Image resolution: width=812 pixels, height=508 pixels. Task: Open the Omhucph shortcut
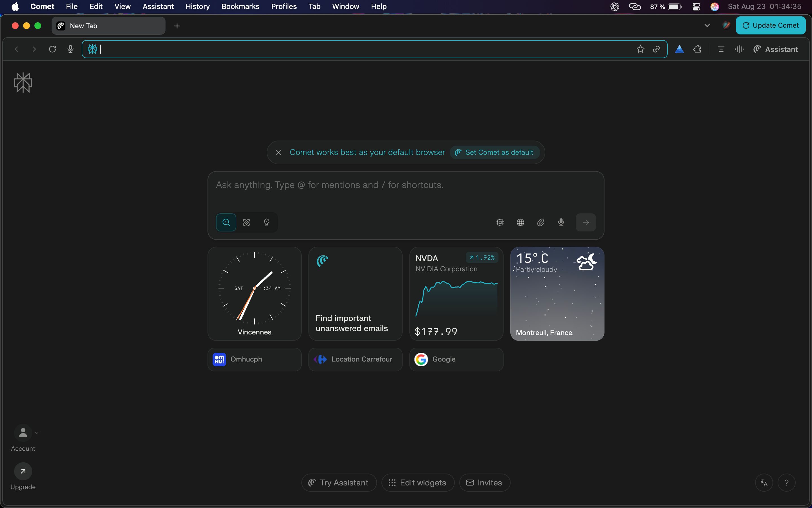point(255,360)
